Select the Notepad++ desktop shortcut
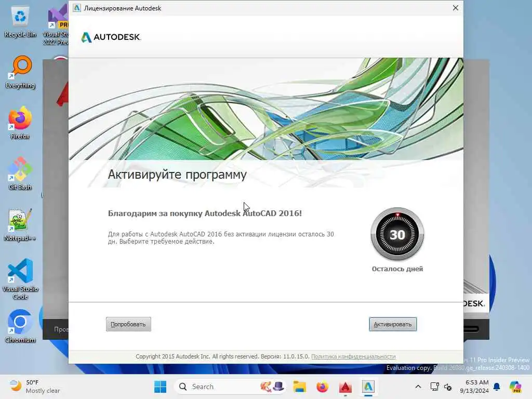The image size is (532, 399). coord(20,225)
